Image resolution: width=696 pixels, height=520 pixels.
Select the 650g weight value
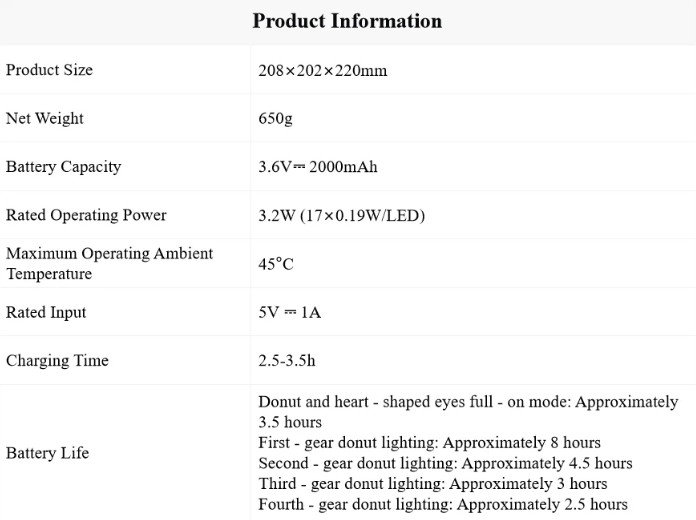coord(275,119)
